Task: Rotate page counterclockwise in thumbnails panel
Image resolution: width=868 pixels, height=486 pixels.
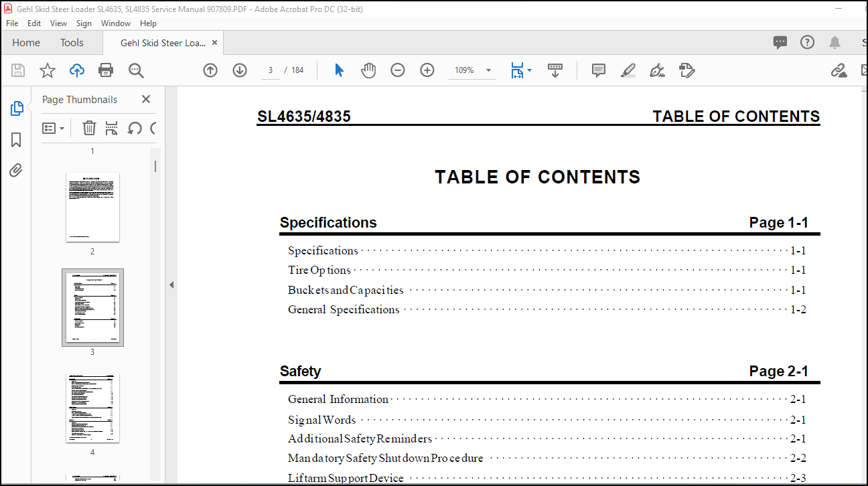Action: (x=135, y=128)
